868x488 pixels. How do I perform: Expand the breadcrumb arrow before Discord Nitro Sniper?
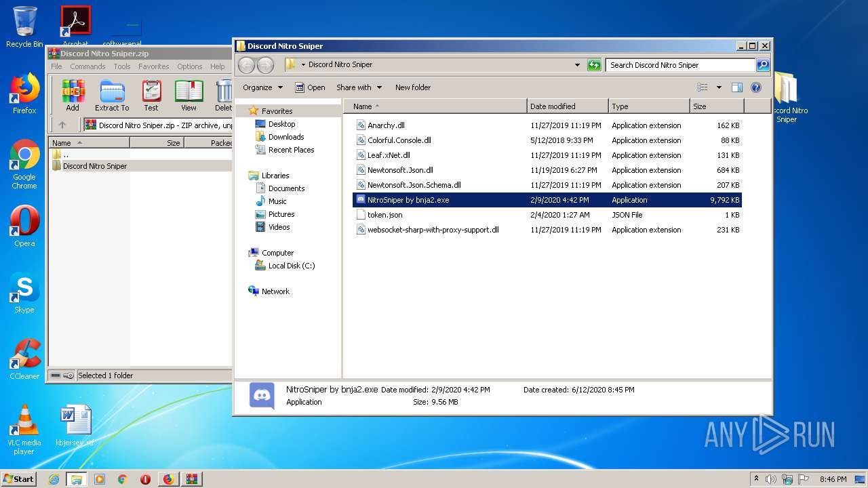[303, 65]
